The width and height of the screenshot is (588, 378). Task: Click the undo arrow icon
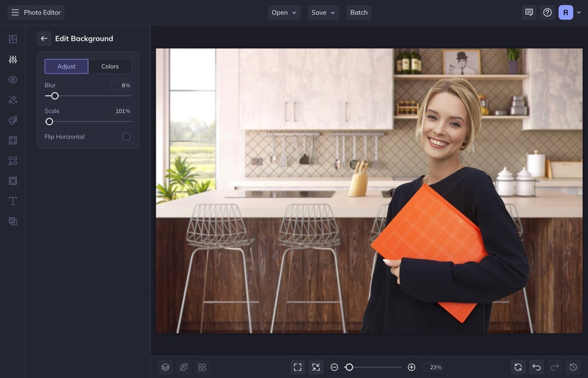pyautogui.click(x=536, y=367)
